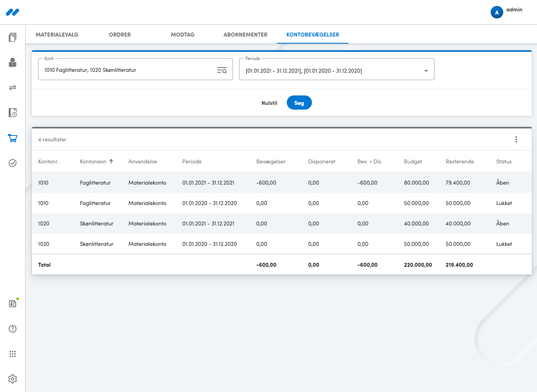Select Skønlitteratur in the 2020 row
Viewport: 537px width, 392px height.
(97, 244)
